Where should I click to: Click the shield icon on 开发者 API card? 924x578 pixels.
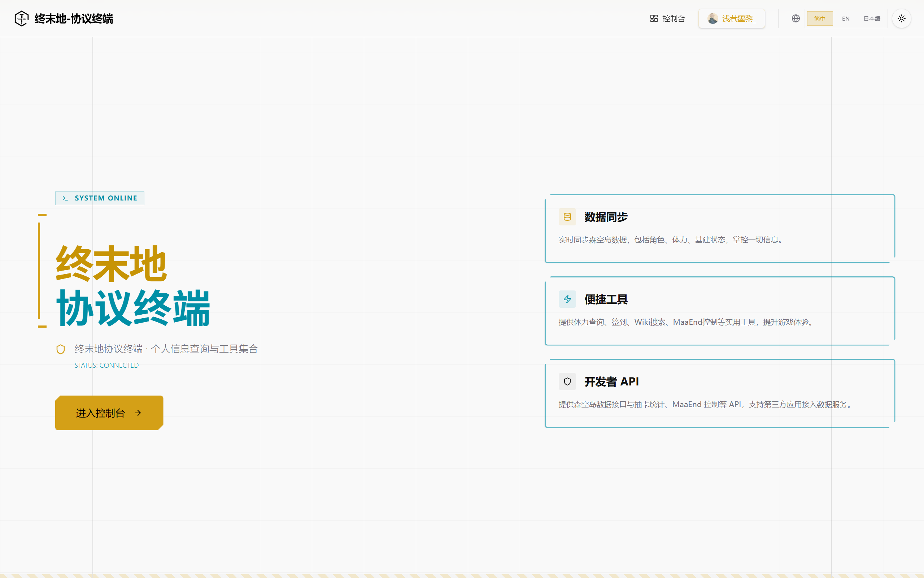[567, 381]
